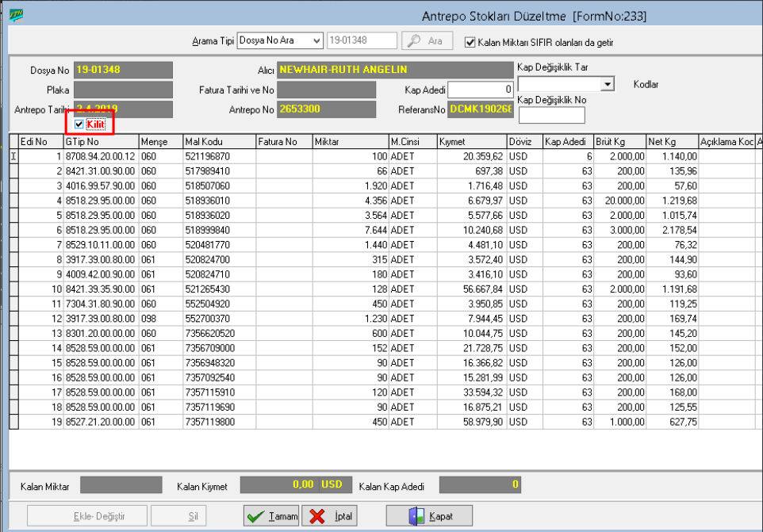Click the empty Plaka field
Viewport: 763px width, 532px height.
point(123,90)
